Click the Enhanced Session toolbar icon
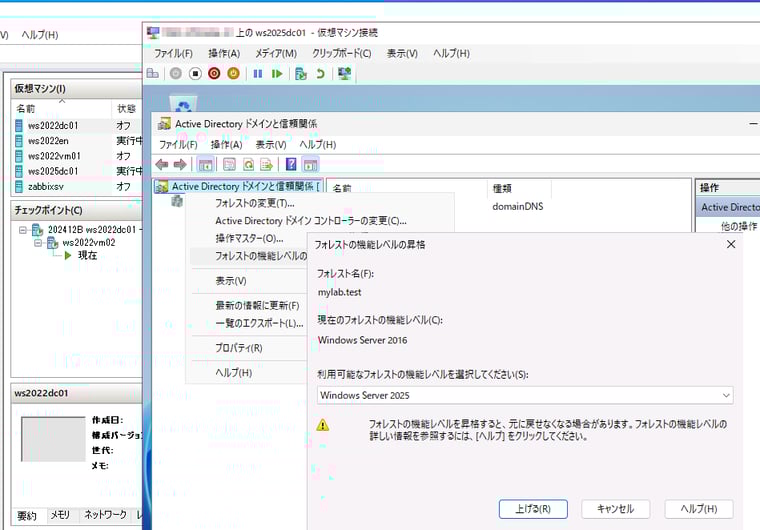The image size is (760, 530). coord(345,73)
